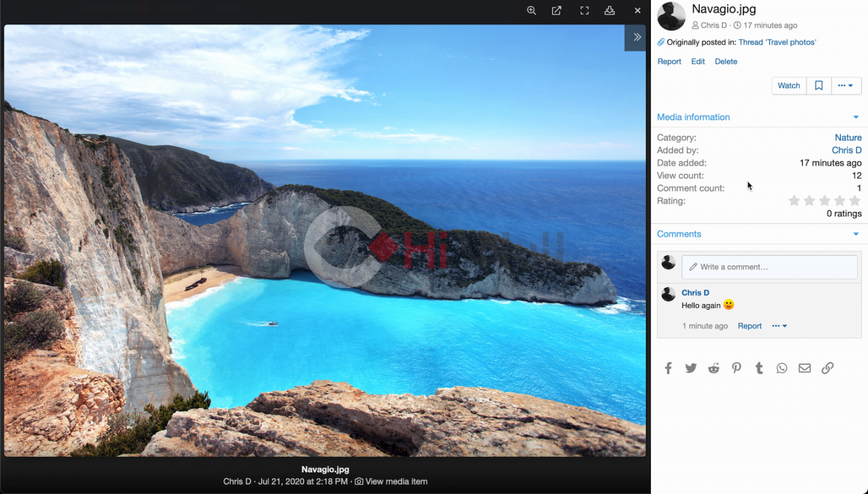Screen dimensions: 868x494
Task: Collapse sidebar with double chevron toggle
Action: point(637,37)
